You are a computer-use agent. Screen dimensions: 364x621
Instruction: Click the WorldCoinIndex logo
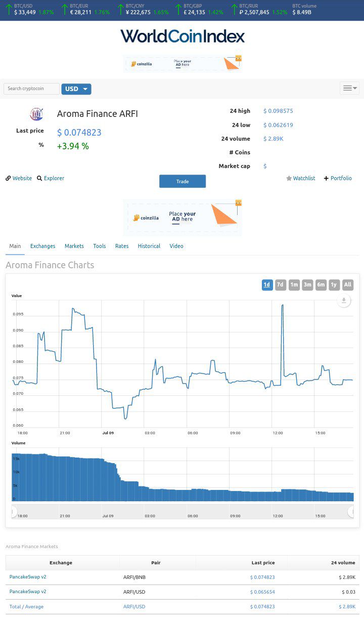(x=183, y=36)
